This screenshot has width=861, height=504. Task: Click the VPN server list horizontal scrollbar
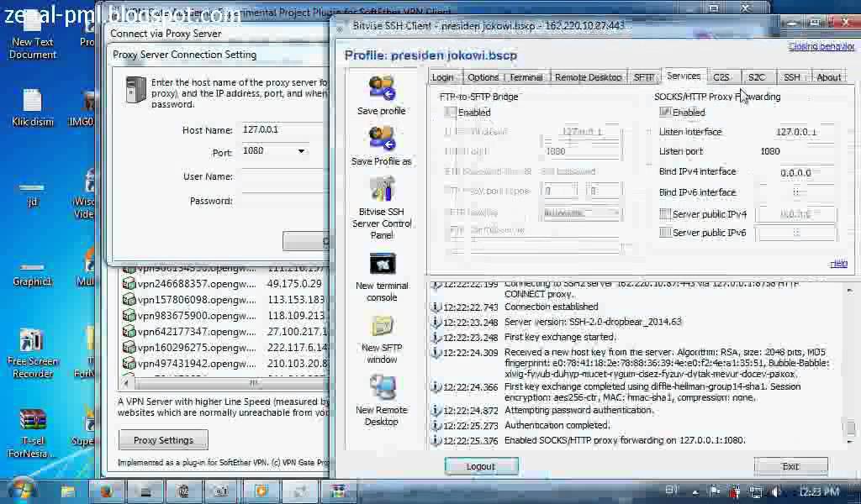click(225, 382)
